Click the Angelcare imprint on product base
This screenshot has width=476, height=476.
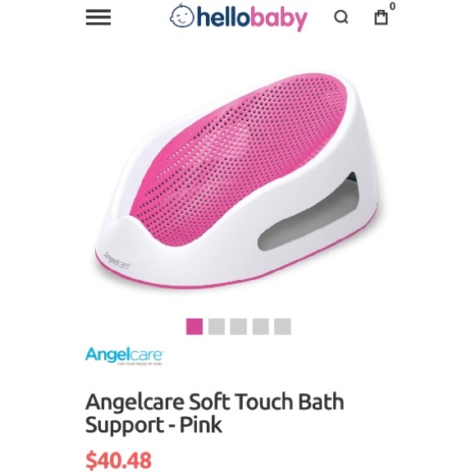pos(117,260)
